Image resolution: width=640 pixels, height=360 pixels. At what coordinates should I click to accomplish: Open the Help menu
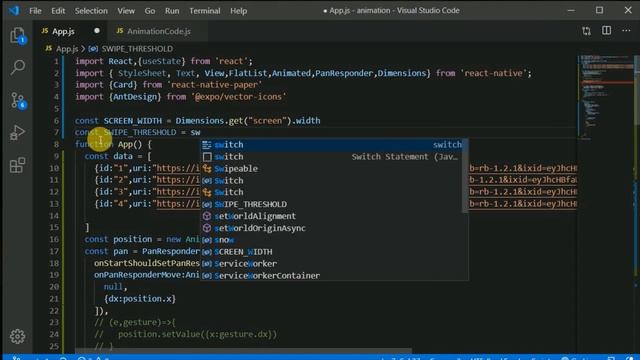coord(238,11)
